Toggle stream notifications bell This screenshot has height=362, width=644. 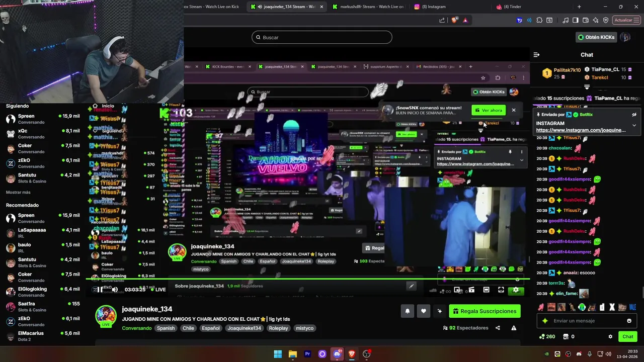coord(408,311)
